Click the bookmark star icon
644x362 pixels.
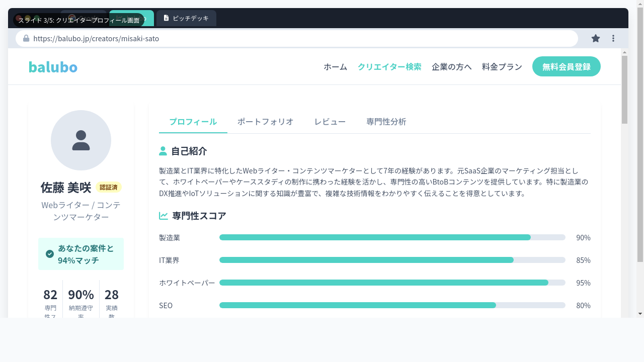[x=596, y=38]
